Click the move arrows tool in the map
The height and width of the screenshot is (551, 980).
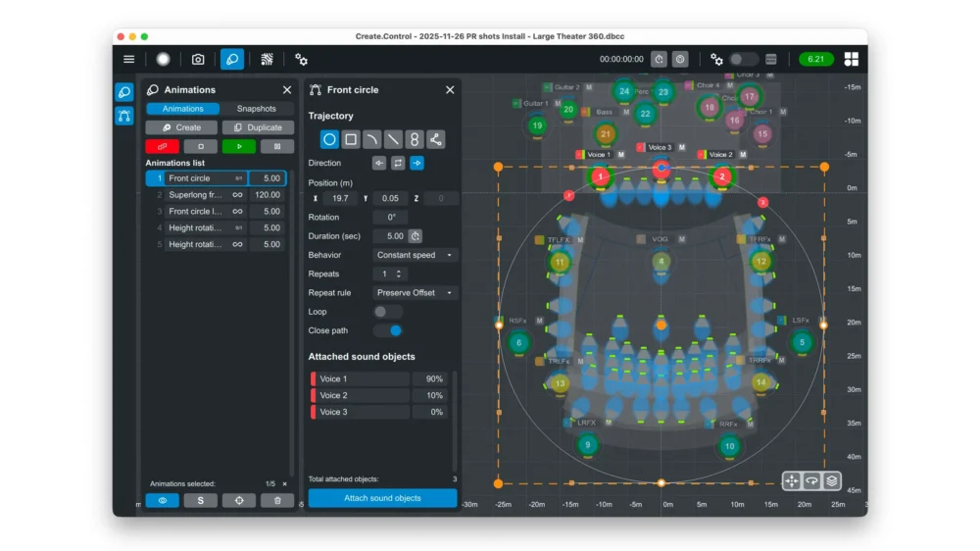792,481
